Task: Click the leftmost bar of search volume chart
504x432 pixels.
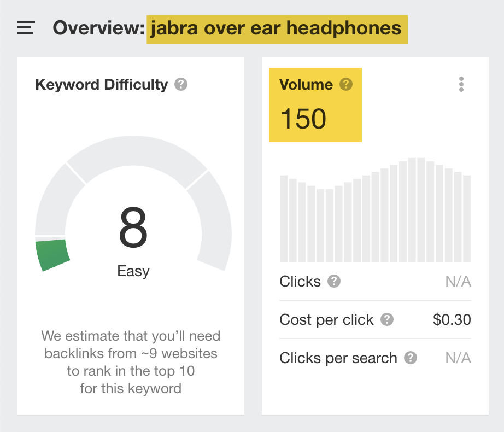Action: click(283, 219)
